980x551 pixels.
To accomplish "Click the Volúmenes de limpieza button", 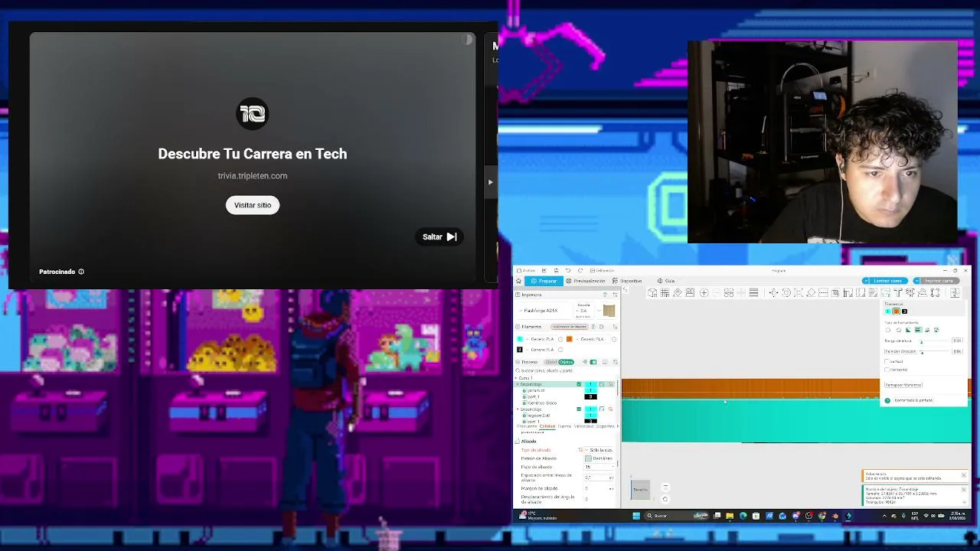I will click(x=569, y=327).
